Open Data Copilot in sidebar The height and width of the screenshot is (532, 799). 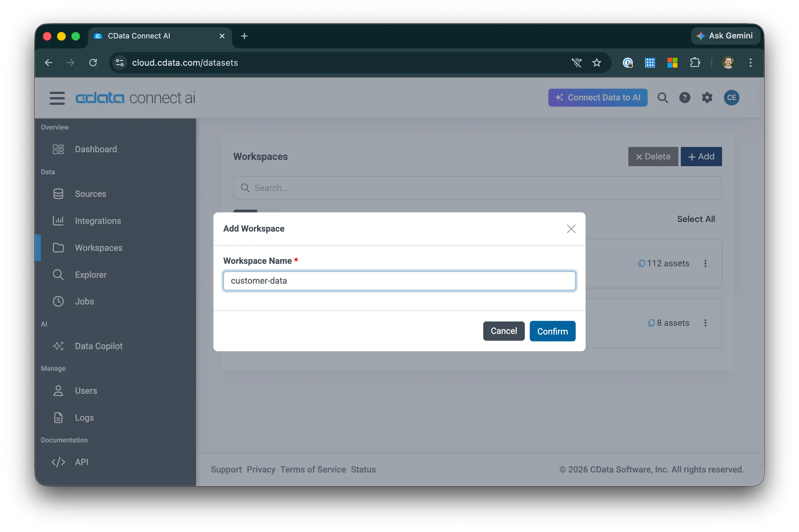tap(98, 346)
